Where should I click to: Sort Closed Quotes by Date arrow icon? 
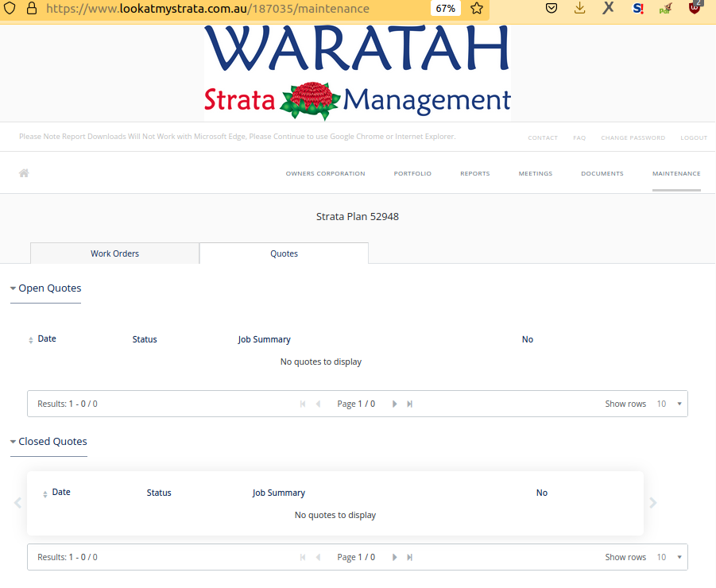point(45,494)
